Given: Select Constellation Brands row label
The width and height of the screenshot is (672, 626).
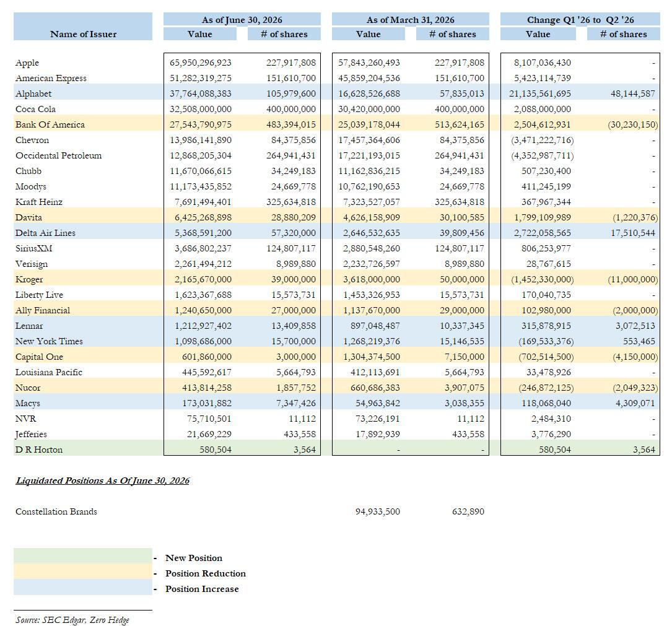Looking at the screenshot, I should pos(56,511).
